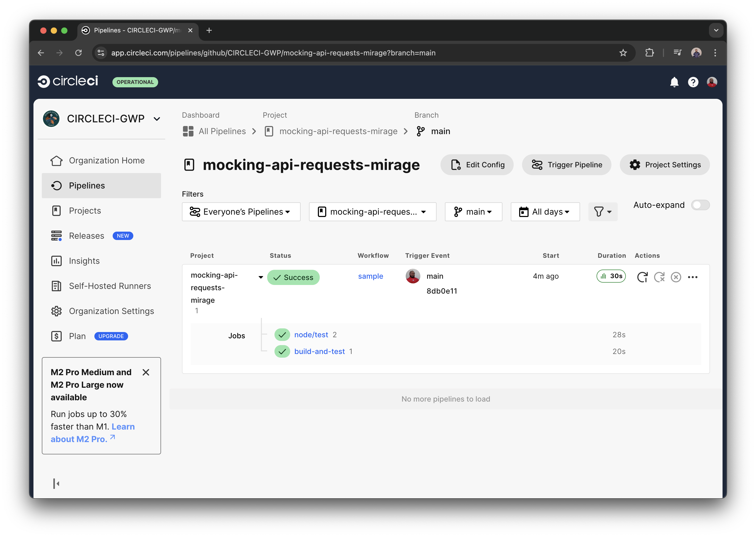Click the CircleCI logo in the navbar

tap(68, 81)
